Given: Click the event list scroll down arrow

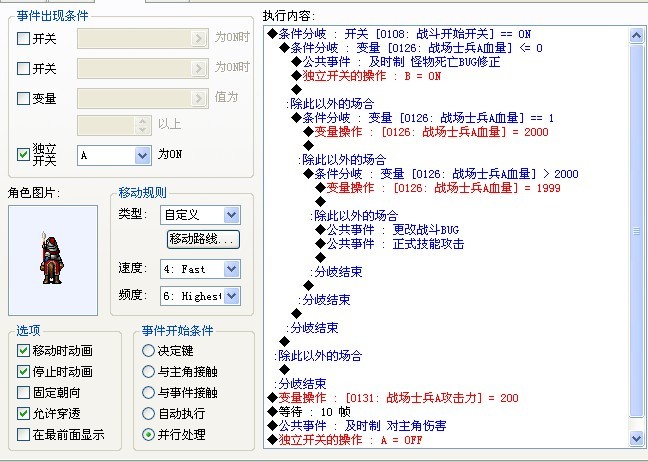Looking at the screenshot, I should (636, 438).
